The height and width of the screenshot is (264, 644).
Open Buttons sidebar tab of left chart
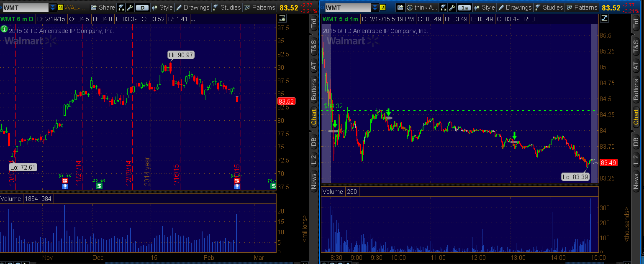pos(314,89)
